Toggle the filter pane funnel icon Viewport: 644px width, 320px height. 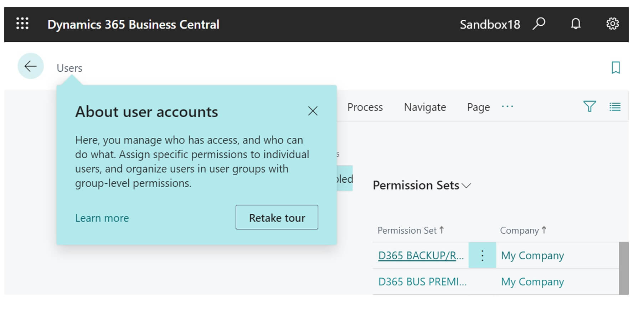[x=589, y=106]
